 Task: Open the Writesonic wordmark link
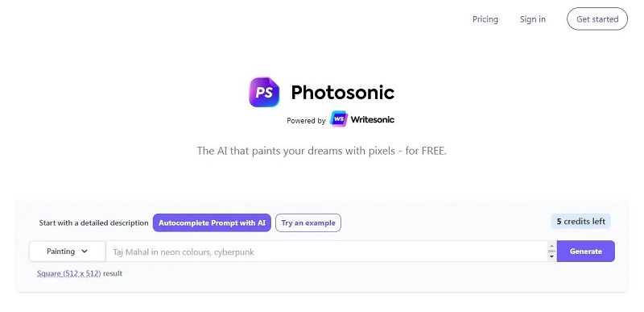click(373, 119)
